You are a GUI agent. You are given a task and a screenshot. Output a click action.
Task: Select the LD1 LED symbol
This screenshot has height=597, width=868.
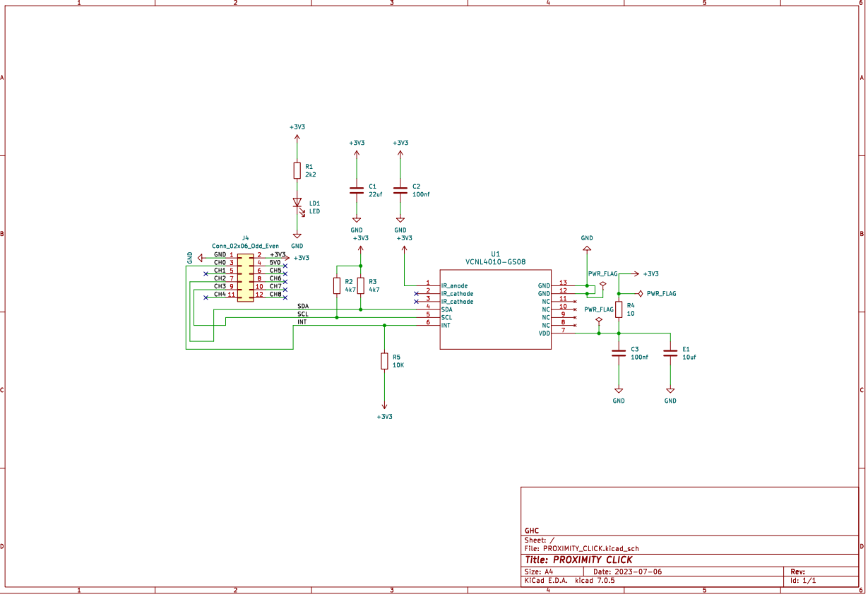click(297, 203)
